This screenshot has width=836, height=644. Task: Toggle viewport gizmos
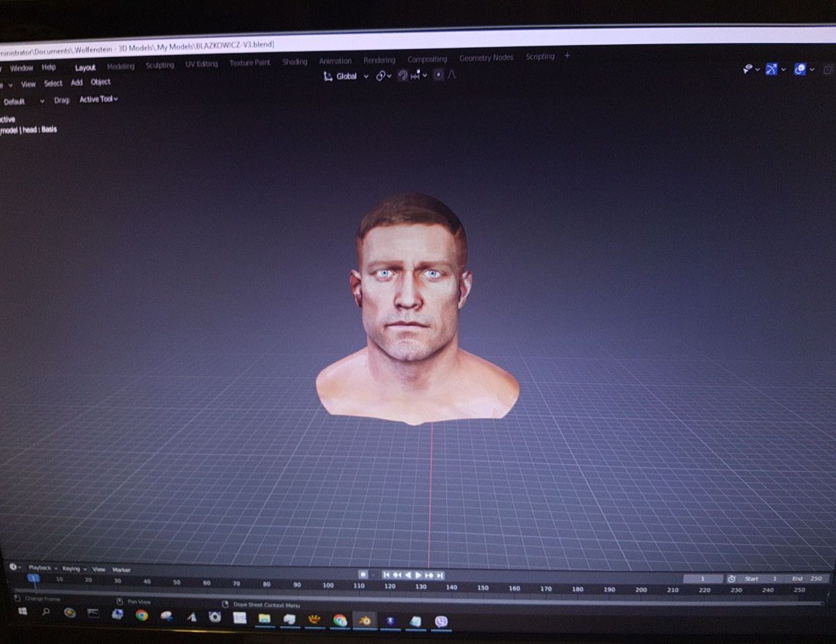pyautogui.click(x=772, y=69)
